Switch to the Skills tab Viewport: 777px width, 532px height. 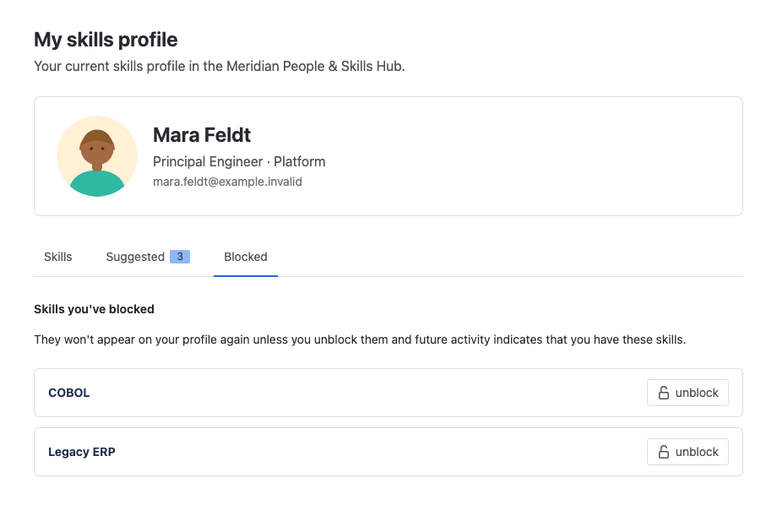point(58,257)
